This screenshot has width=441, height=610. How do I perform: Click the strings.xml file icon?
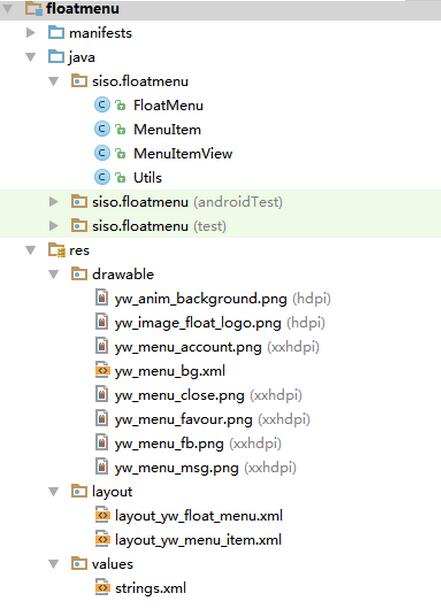pyautogui.click(x=103, y=587)
